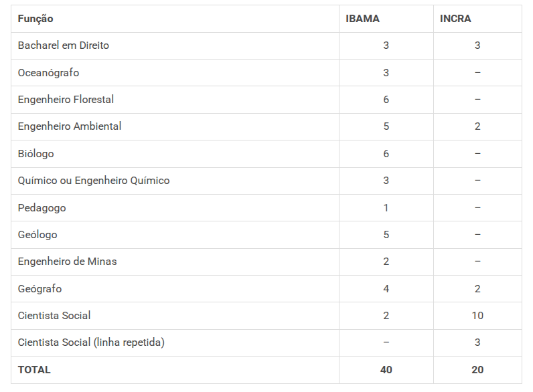
Task: Click the IBAMA column header
Action: coord(362,19)
